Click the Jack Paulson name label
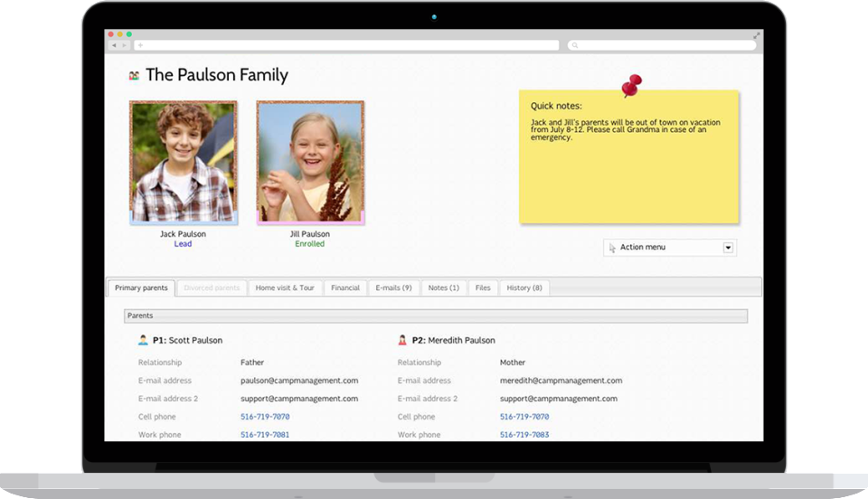Image resolution: width=868 pixels, height=499 pixels. point(183,234)
